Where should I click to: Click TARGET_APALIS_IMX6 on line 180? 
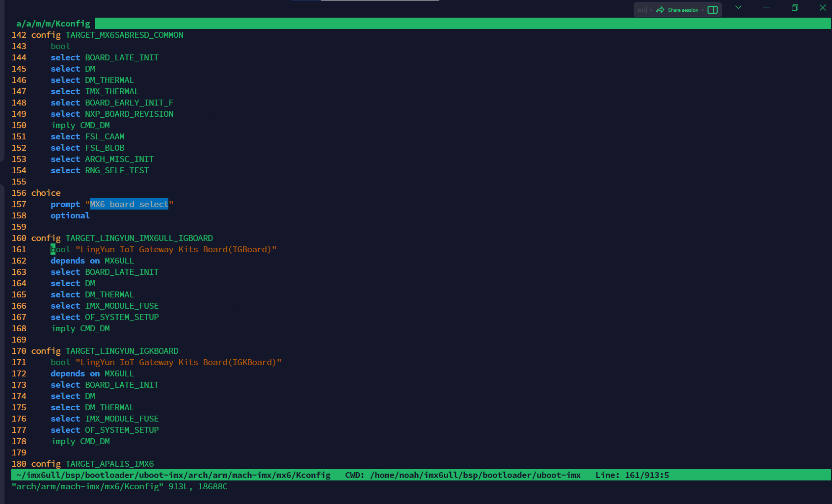point(109,464)
